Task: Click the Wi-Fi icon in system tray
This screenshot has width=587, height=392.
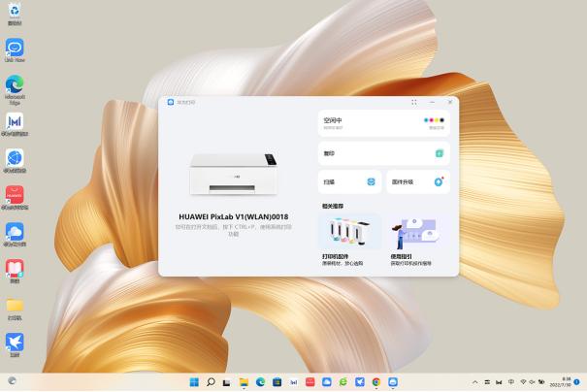Action: point(523,382)
